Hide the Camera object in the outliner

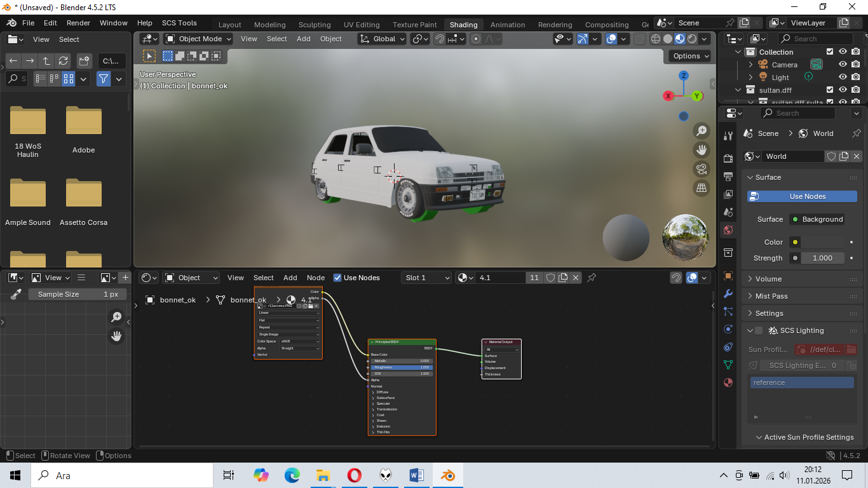coord(843,65)
